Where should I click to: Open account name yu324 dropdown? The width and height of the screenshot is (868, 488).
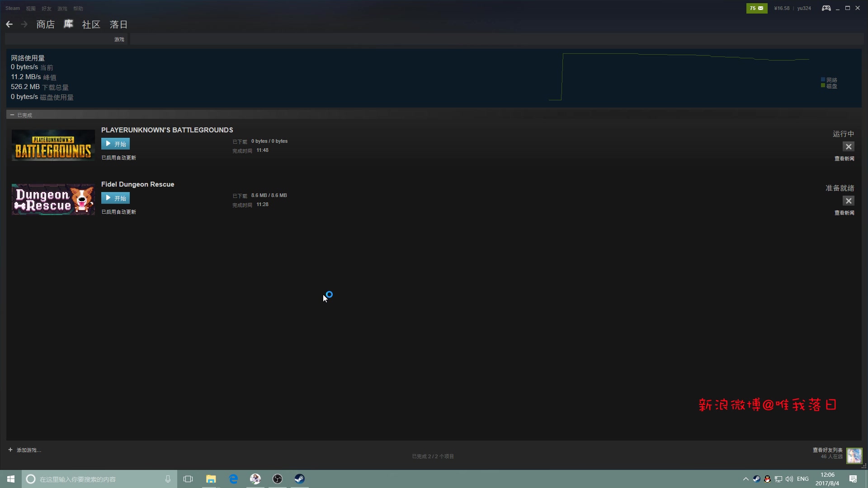[804, 8]
